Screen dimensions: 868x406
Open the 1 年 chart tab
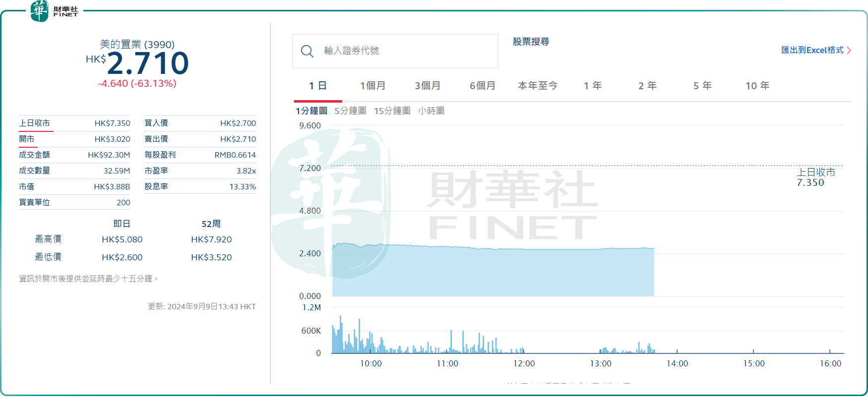pyautogui.click(x=593, y=86)
